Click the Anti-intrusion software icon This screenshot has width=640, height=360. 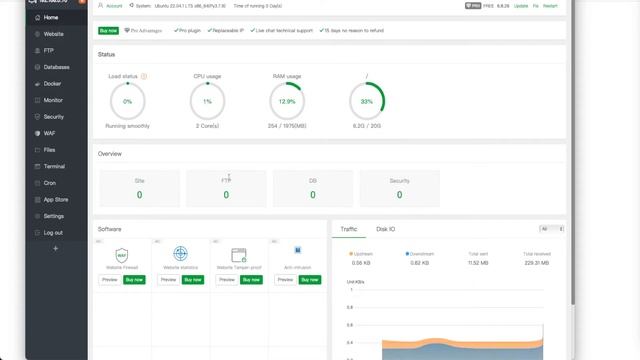[298, 250]
